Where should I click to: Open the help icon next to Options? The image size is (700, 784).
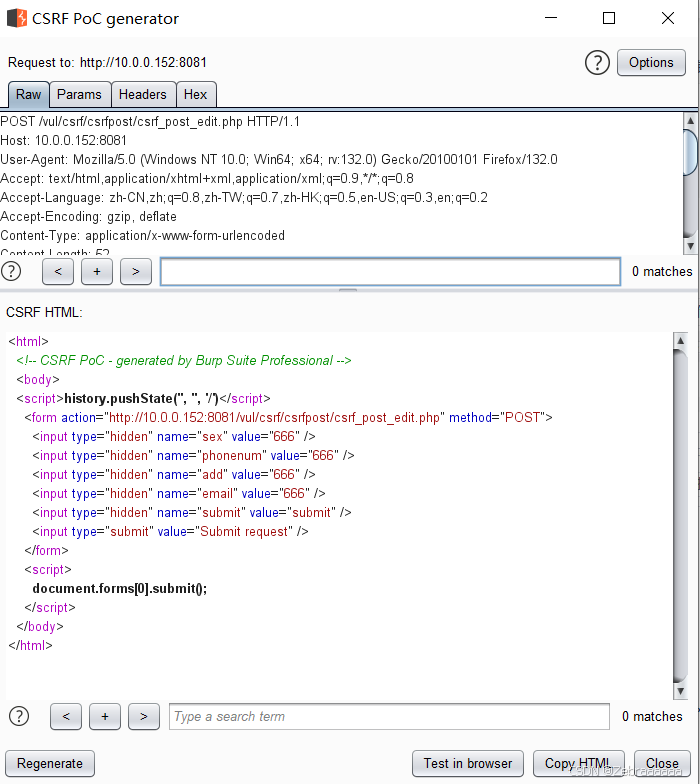[x=597, y=62]
